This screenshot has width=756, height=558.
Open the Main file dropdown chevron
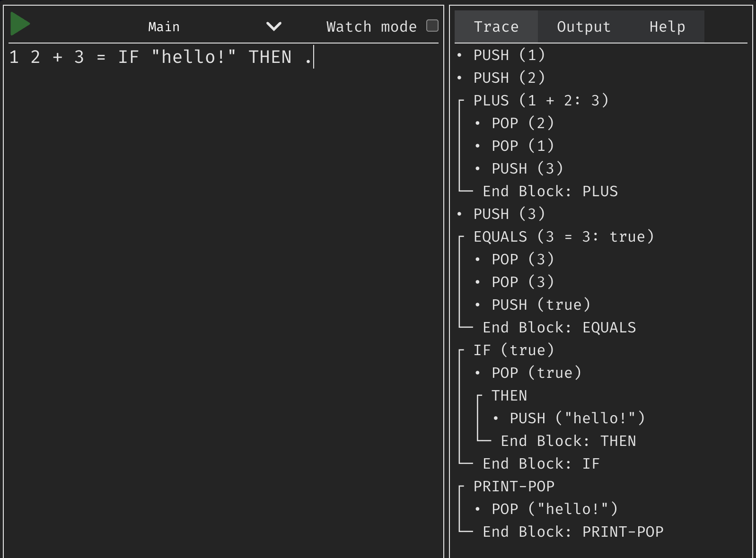pos(273,26)
